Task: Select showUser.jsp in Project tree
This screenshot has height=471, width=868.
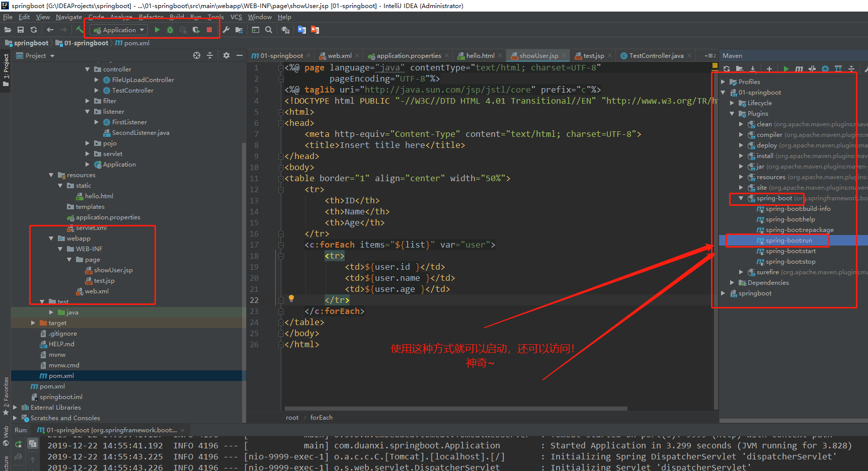Action: [113, 270]
